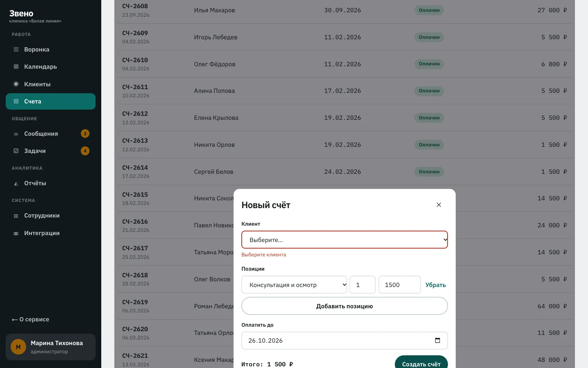Close the Новый счёт dialog
588x368 pixels.
439,205
